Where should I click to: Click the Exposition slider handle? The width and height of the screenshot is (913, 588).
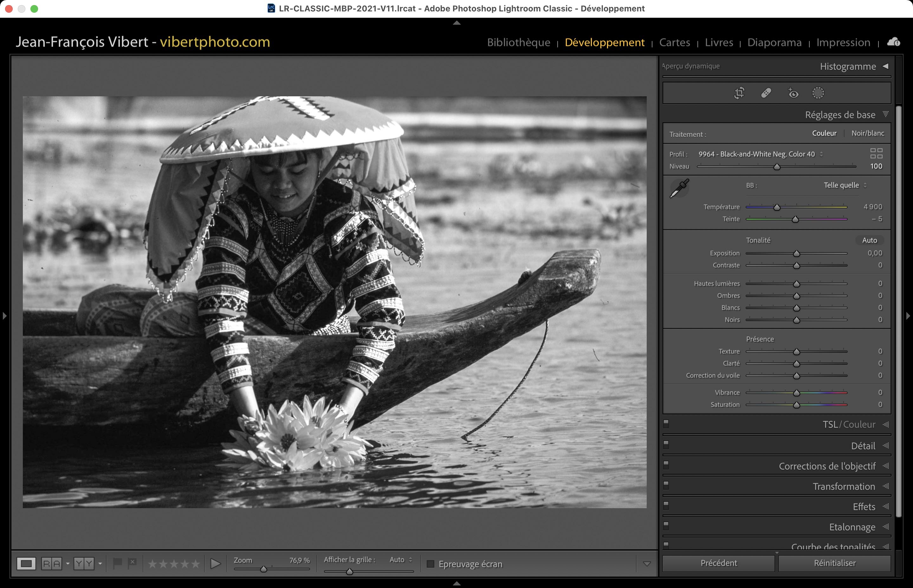point(796,253)
